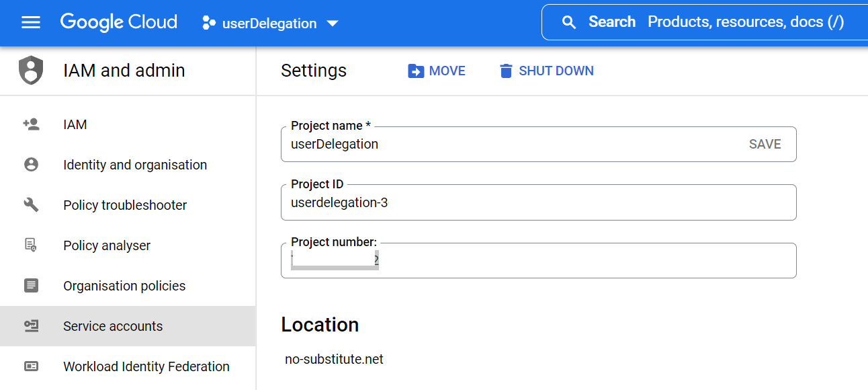Image resolution: width=868 pixels, height=390 pixels.
Task: Click the Settings page title
Action: click(x=314, y=71)
